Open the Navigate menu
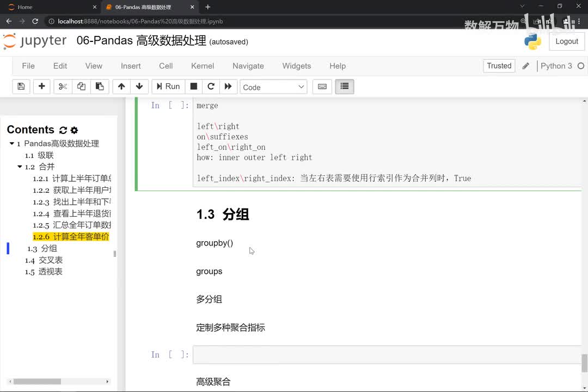The image size is (588, 392). tap(248, 66)
